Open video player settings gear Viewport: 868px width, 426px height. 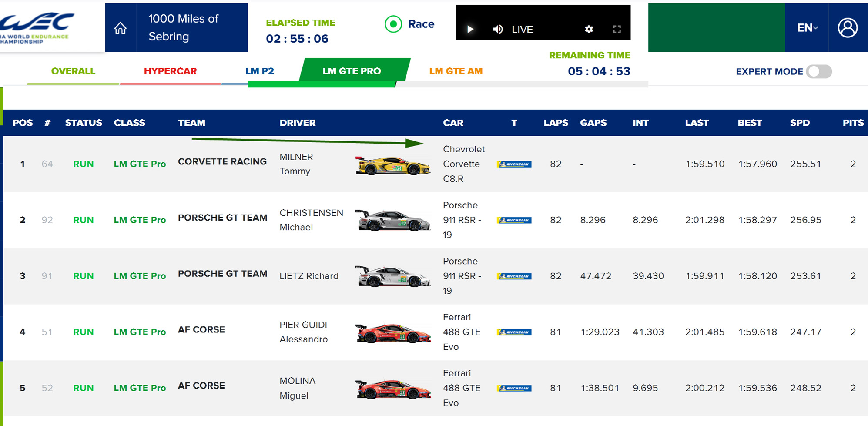(x=589, y=29)
